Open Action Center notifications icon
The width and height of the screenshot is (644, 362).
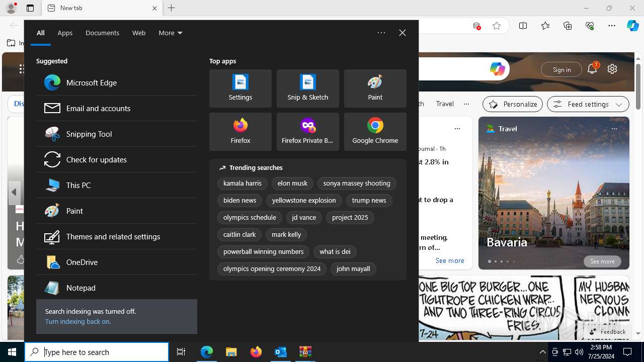(x=628, y=352)
